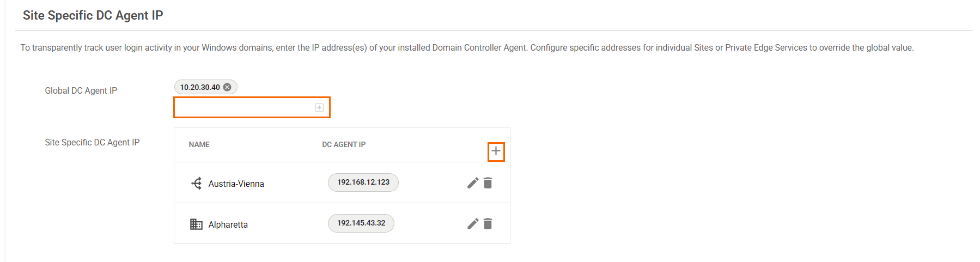Add a new site specific DC Agent entry
The height and width of the screenshot is (262, 980).
[496, 151]
